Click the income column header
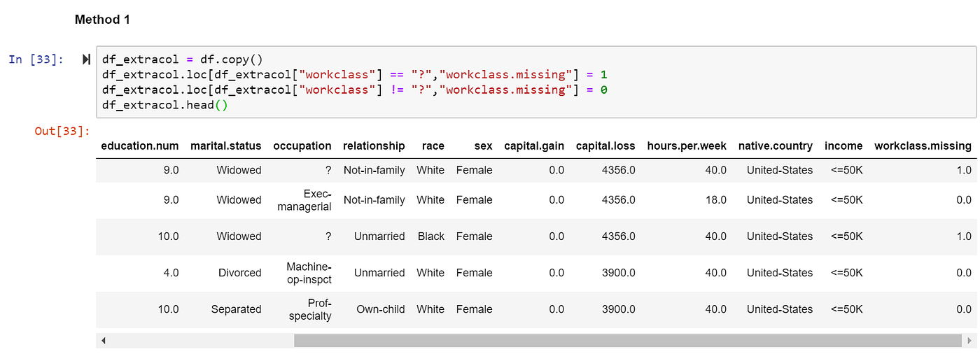Viewport: 980px width, 361px height. (843, 146)
